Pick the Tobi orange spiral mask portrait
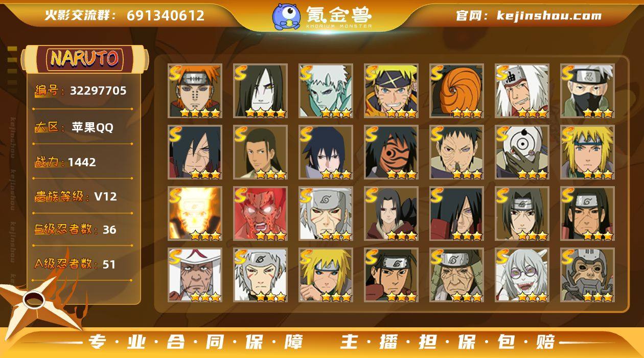Image resolution: width=644 pixels, height=358 pixels. pos(457,91)
